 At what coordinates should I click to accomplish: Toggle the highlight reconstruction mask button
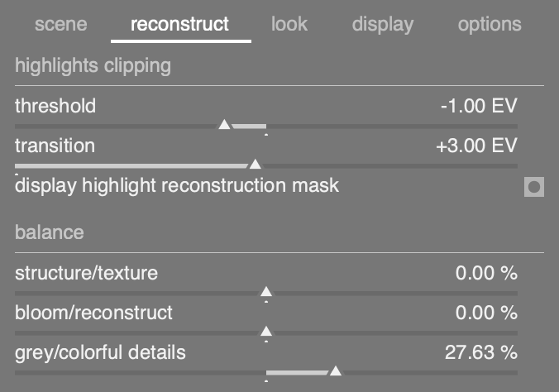[x=534, y=187]
